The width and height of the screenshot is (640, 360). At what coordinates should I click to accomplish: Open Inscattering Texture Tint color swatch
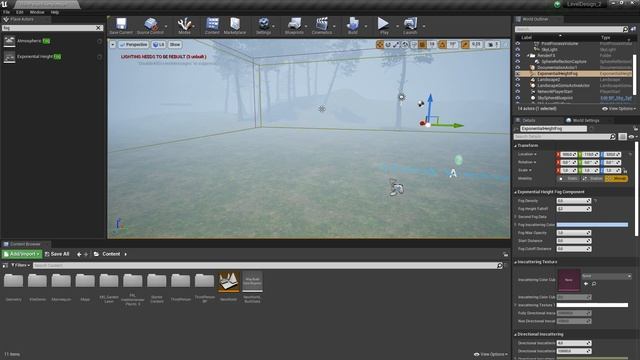point(592,305)
